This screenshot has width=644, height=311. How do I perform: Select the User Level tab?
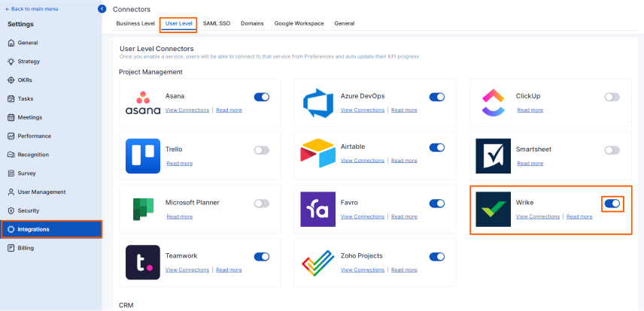(x=178, y=24)
